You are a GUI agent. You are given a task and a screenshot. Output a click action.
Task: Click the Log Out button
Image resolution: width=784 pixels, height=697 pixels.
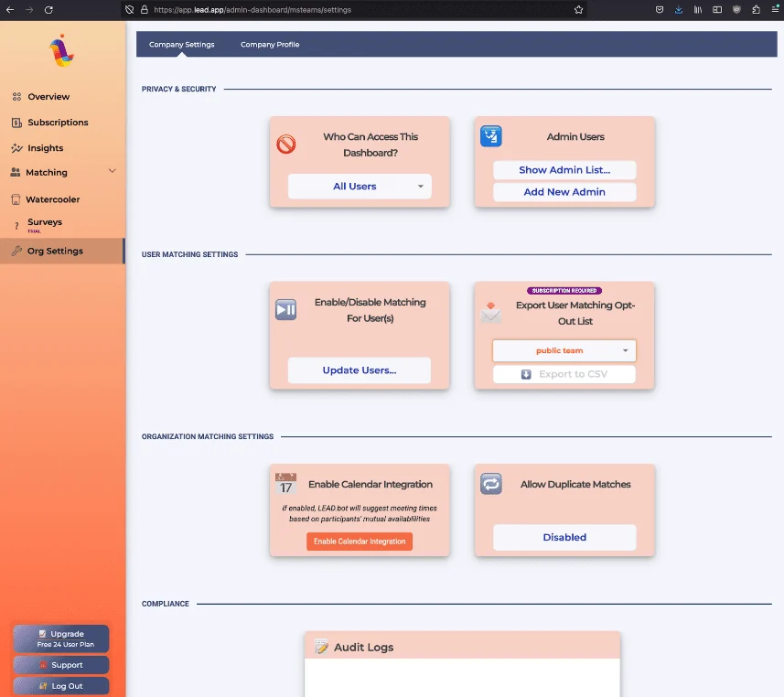61,686
